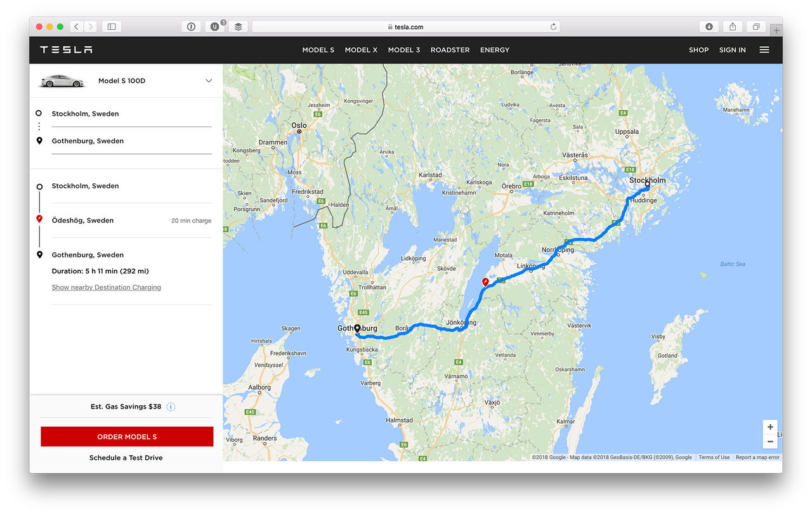Click the Stockholm starting point marker
The height and width of the screenshot is (515, 812).
(x=646, y=184)
